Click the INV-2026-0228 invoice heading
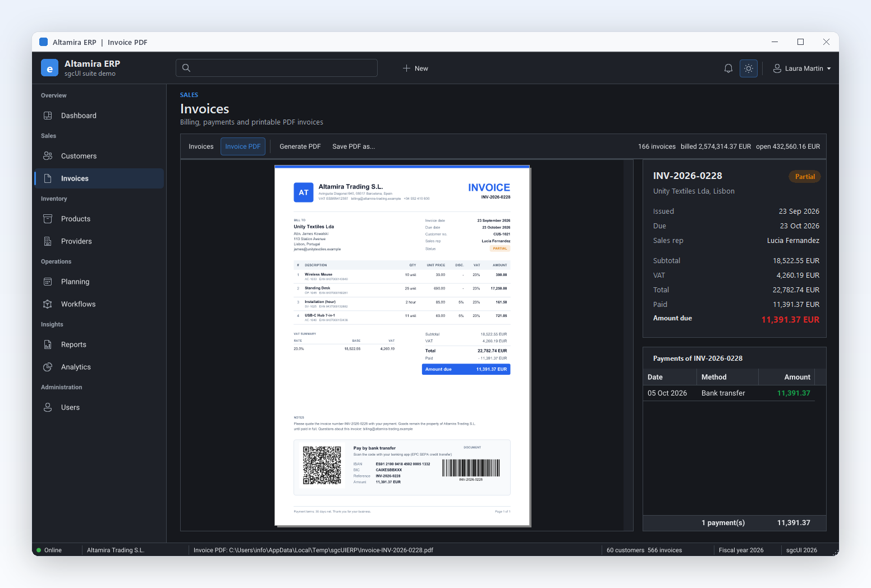 point(687,176)
